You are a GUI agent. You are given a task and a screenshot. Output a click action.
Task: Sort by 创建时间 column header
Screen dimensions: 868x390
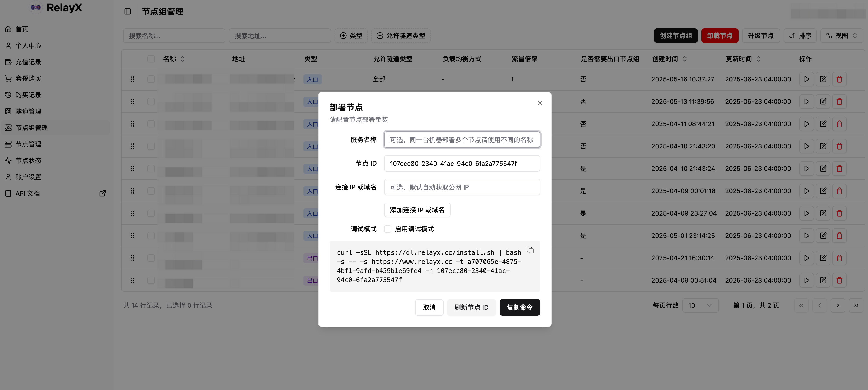(x=669, y=59)
